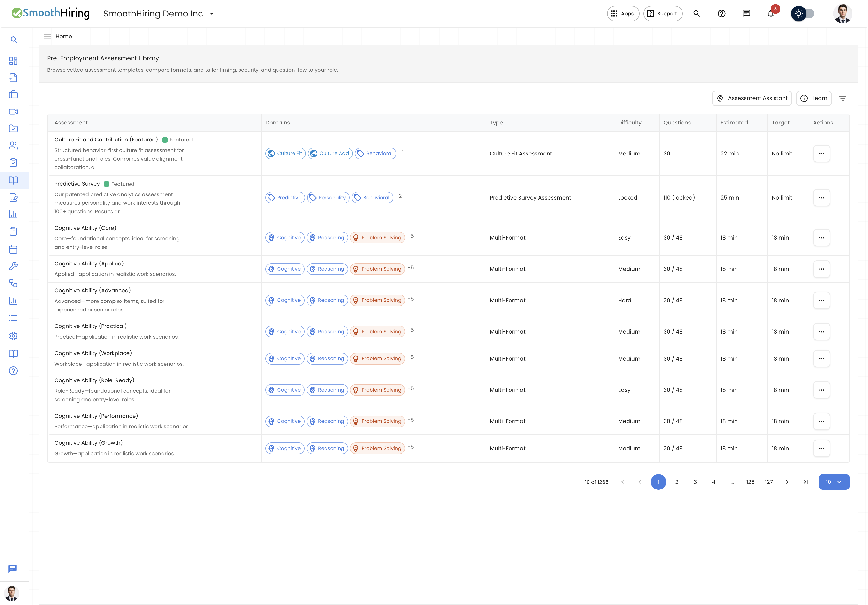Image resolution: width=868 pixels, height=605 pixels.
Task: Go to pagination page 127
Action: tap(769, 482)
